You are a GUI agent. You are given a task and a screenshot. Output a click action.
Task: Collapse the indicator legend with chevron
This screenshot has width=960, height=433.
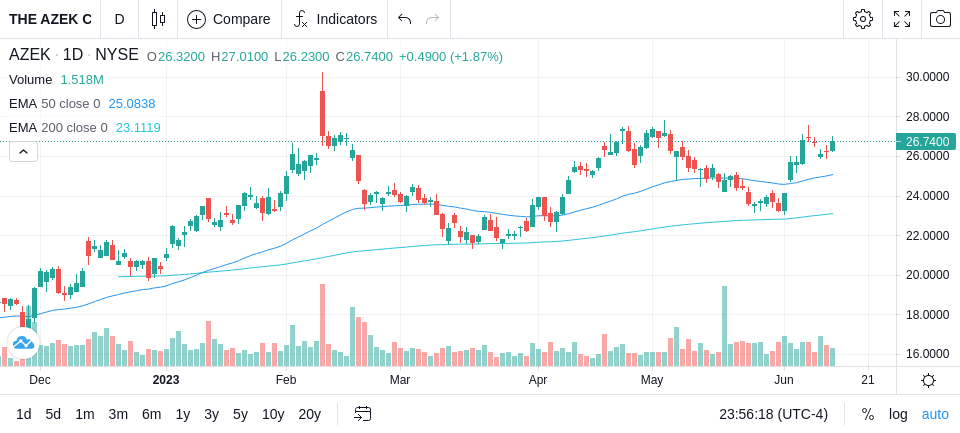(23, 151)
